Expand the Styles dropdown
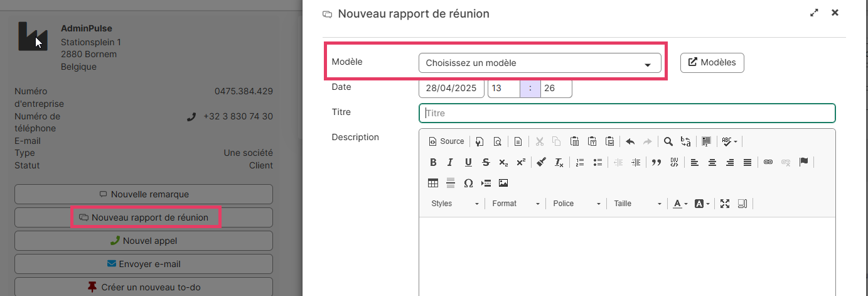Screen dimensions: 868x296 (x=455, y=204)
